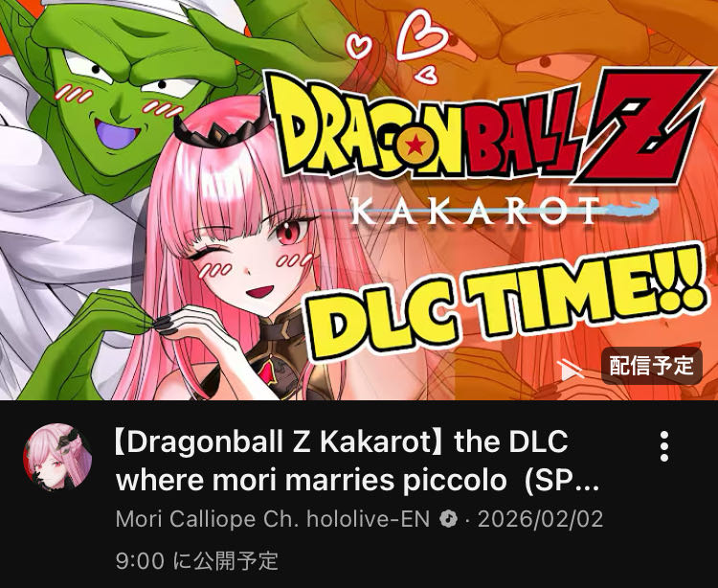Image resolution: width=718 pixels, height=588 pixels.
Task: Click the large white heart doodle
Action: point(420,35)
